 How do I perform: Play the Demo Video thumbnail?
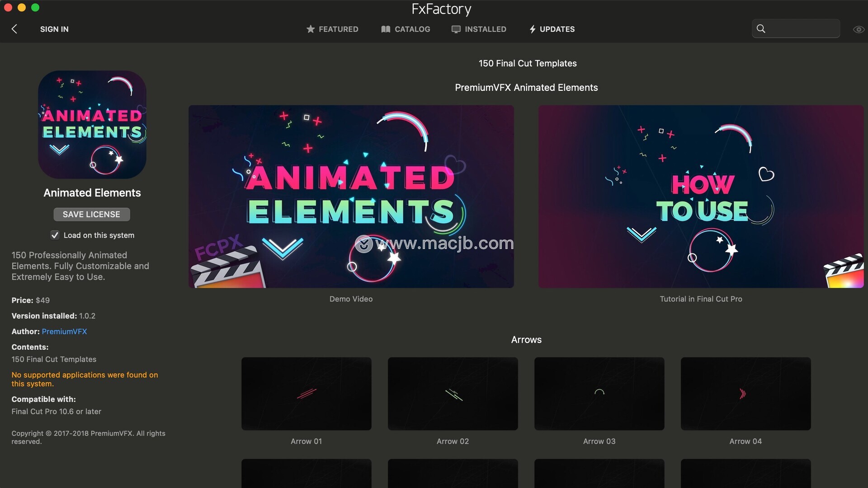pyautogui.click(x=351, y=197)
